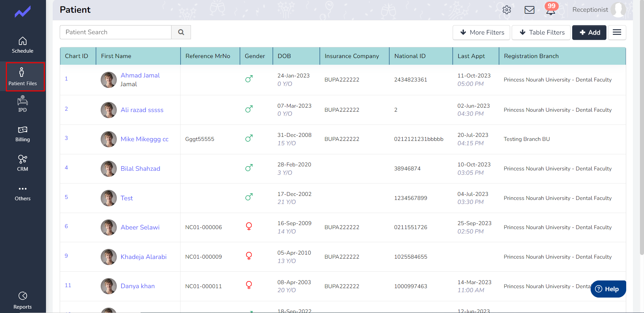Open the hamburger menu button
The image size is (644, 313).
coord(617,33)
